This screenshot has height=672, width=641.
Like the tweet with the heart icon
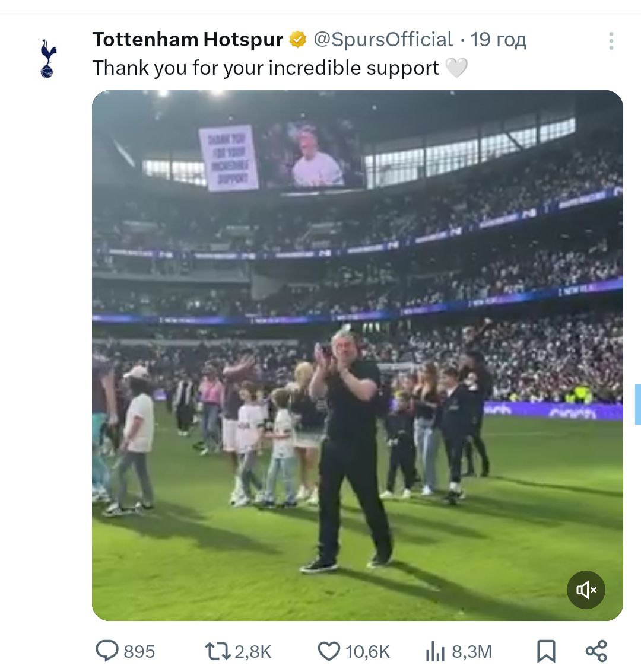click(x=329, y=651)
